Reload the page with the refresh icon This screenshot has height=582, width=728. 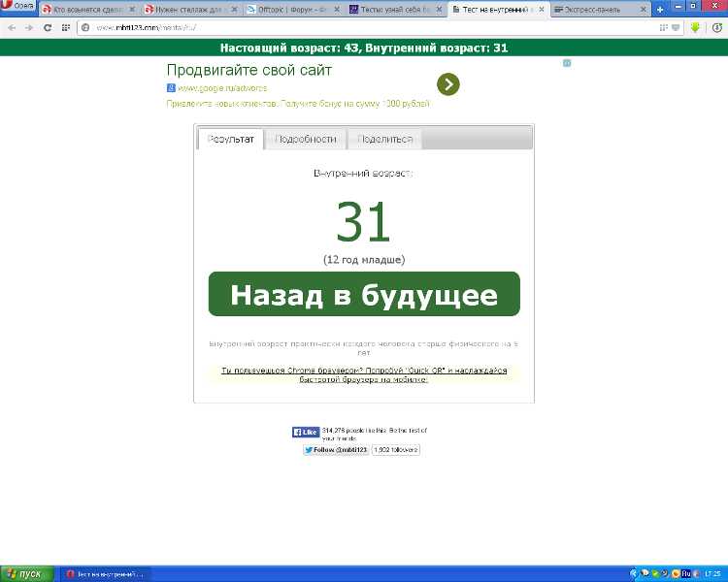pyautogui.click(x=46, y=27)
